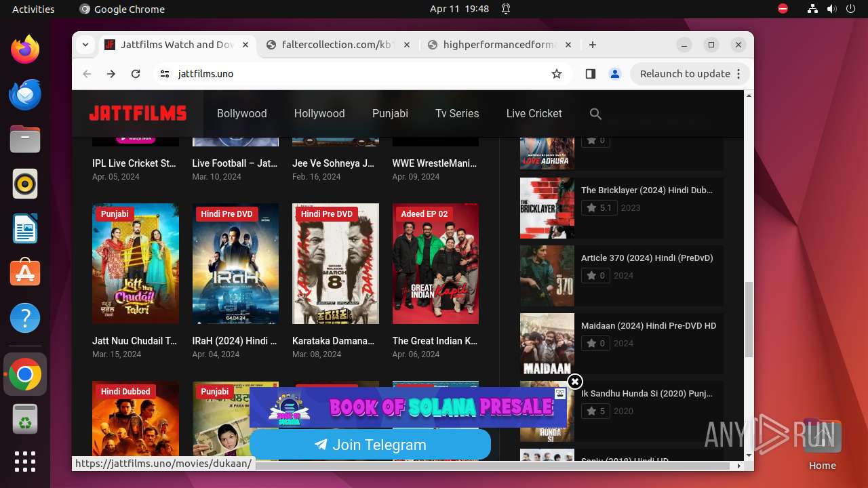This screenshot has height=488, width=868.
Task: Open the Karataka Damanaka poster
Action: [x=336, y=264]
